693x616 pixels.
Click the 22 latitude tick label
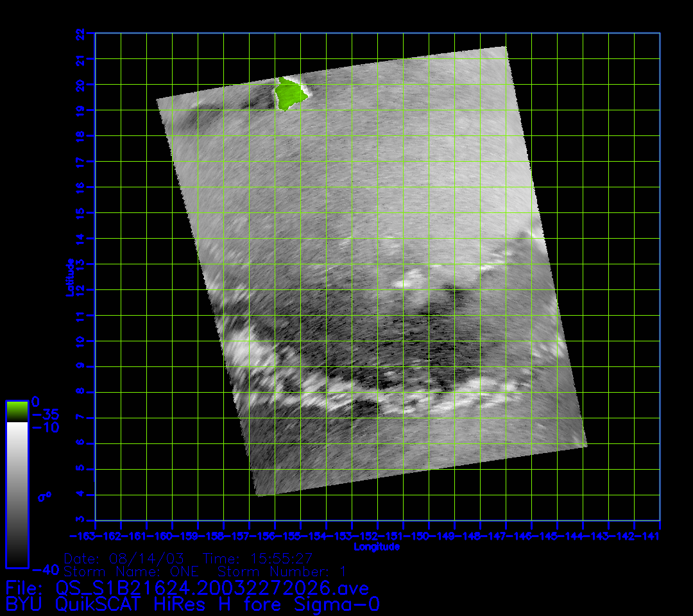pyautogui.click(x=80, y=33)
